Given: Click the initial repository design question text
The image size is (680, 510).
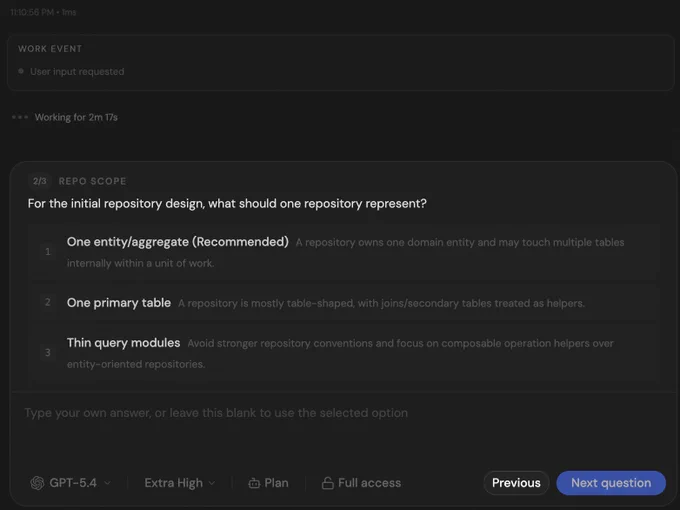Looking at the screenshot, I should (227, 203).
